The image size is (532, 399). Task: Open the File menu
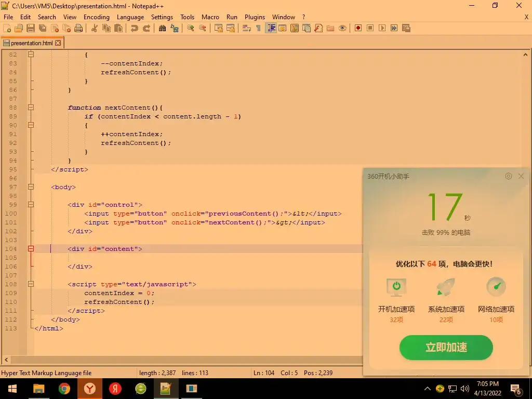click(8, 17)
